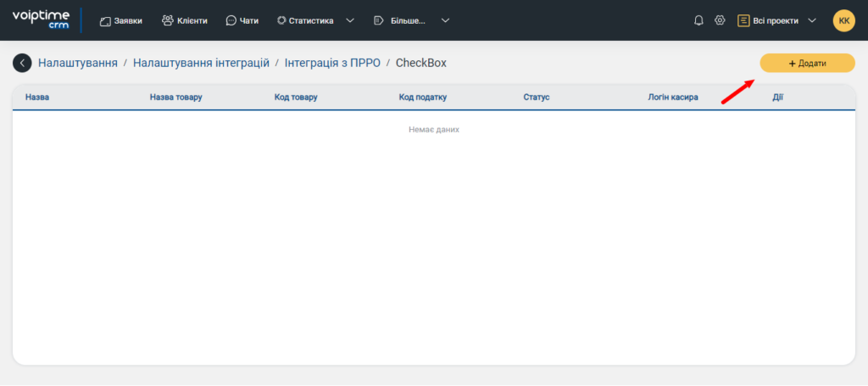The image size is (868, 386).
Task: Open settings via the gear icon
Action: pos(720,20)
